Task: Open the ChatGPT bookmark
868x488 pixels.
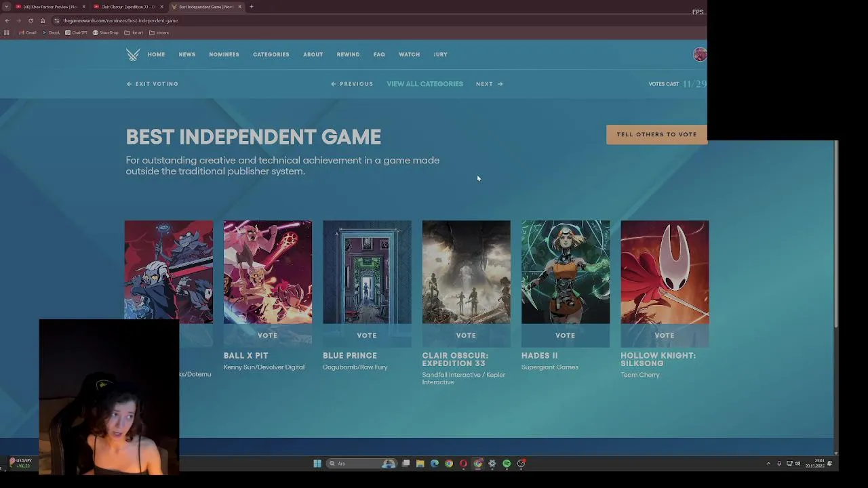Action: [x=77, y=33]
